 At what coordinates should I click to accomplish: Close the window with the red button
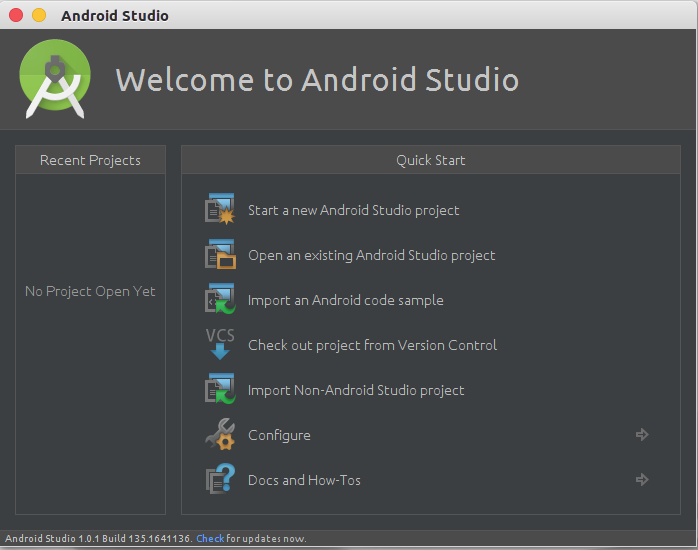(x=16, y=15)
